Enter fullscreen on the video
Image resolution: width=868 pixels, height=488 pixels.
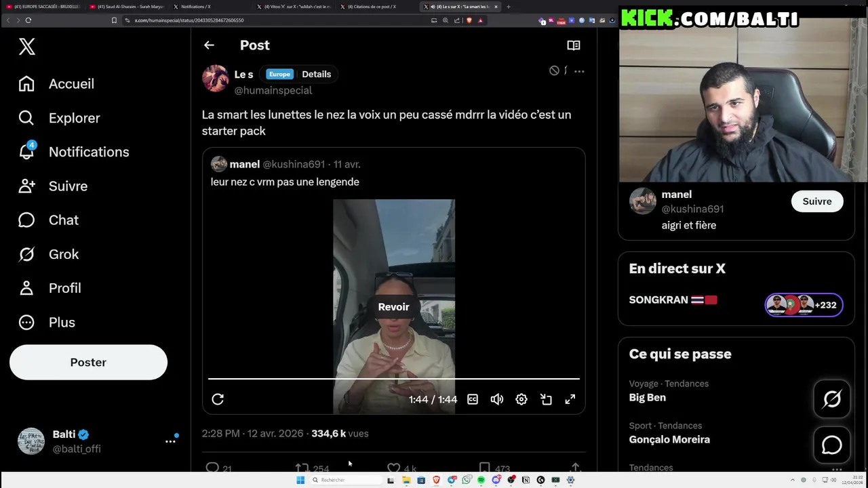[x=570, y=399]
